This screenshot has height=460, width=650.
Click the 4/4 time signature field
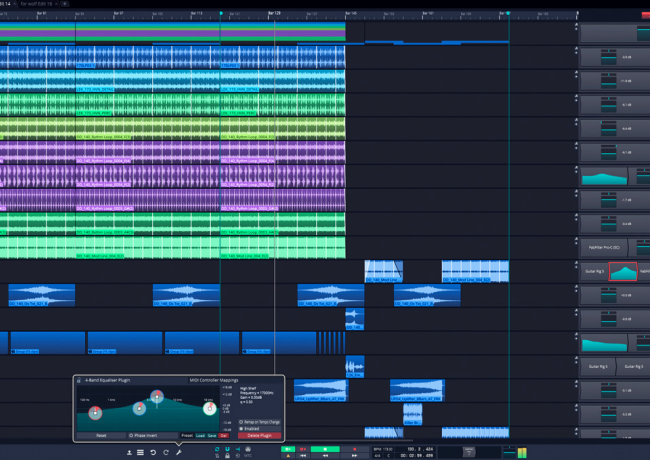click(x=377, y=455)
